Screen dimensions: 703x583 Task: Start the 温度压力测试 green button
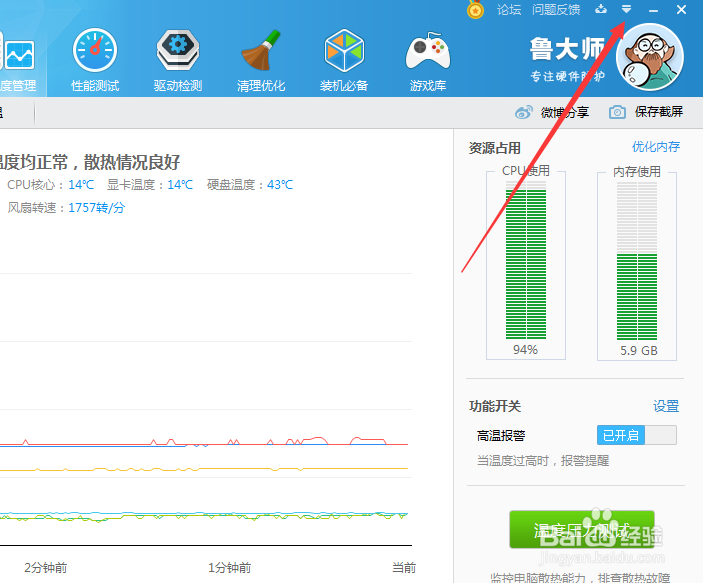click(582, 530)
